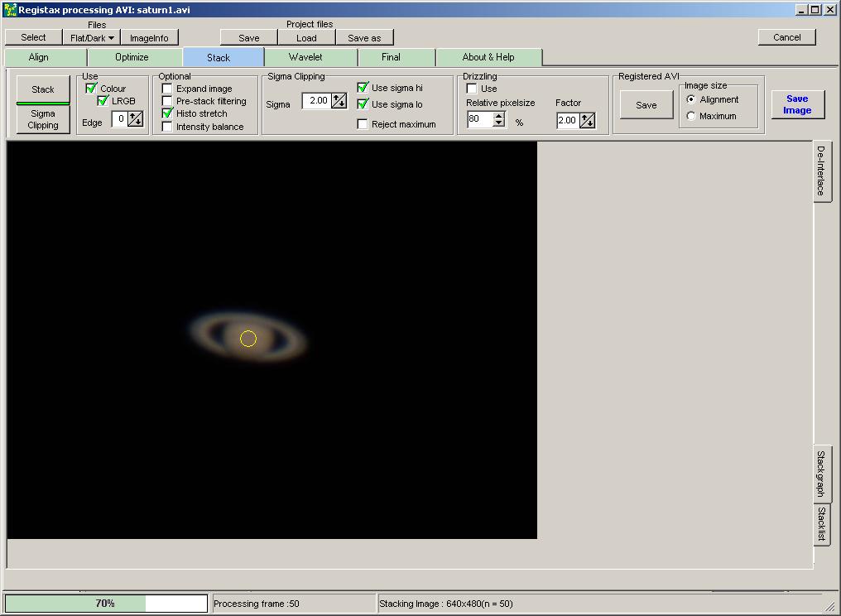
Task: Click the drizzling Factor spinner arrows
Action: 588,120
